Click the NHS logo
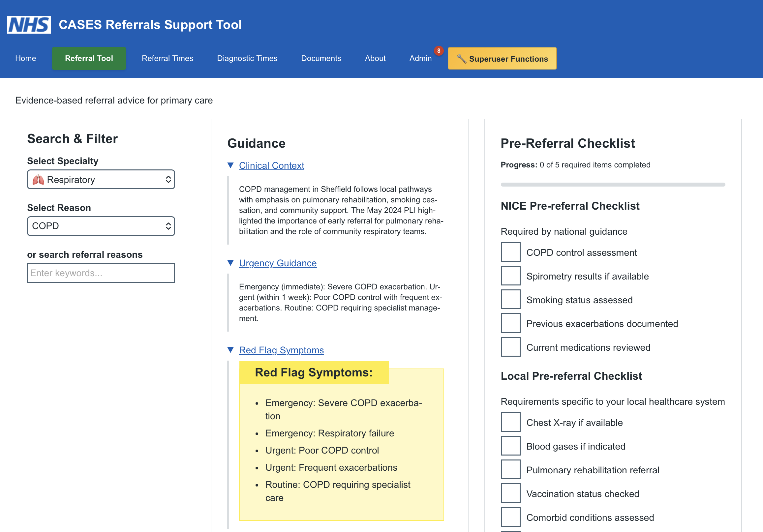 [x=28, y=24]
